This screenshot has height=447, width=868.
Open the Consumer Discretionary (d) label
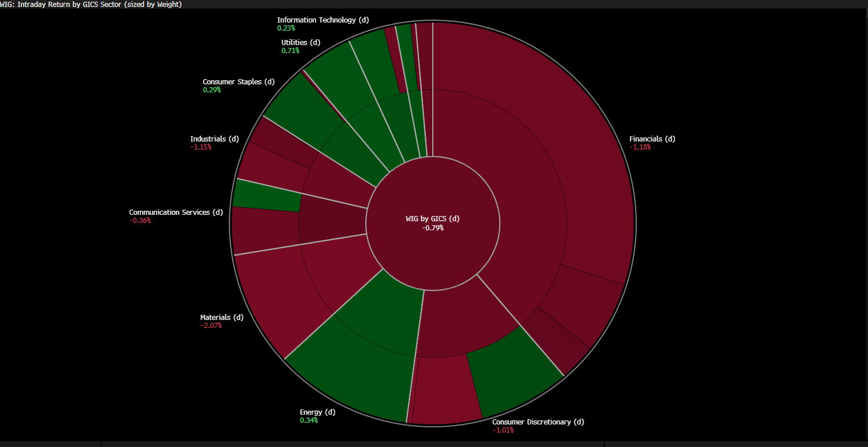[538, 422]
